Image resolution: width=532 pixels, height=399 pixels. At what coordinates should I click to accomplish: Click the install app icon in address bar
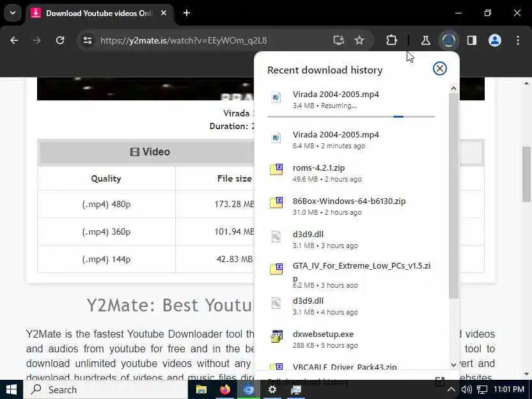pyautogui.click(x=339, y=40)
